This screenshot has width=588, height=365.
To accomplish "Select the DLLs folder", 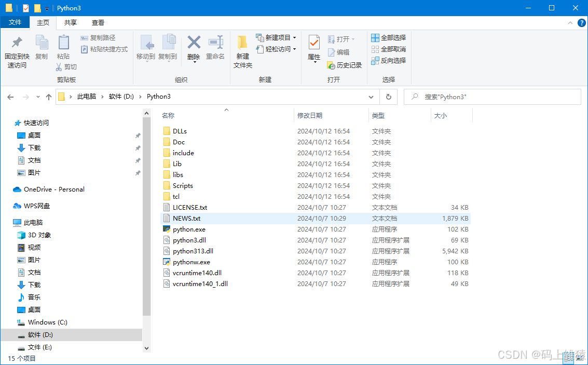I will click(180, 131).
